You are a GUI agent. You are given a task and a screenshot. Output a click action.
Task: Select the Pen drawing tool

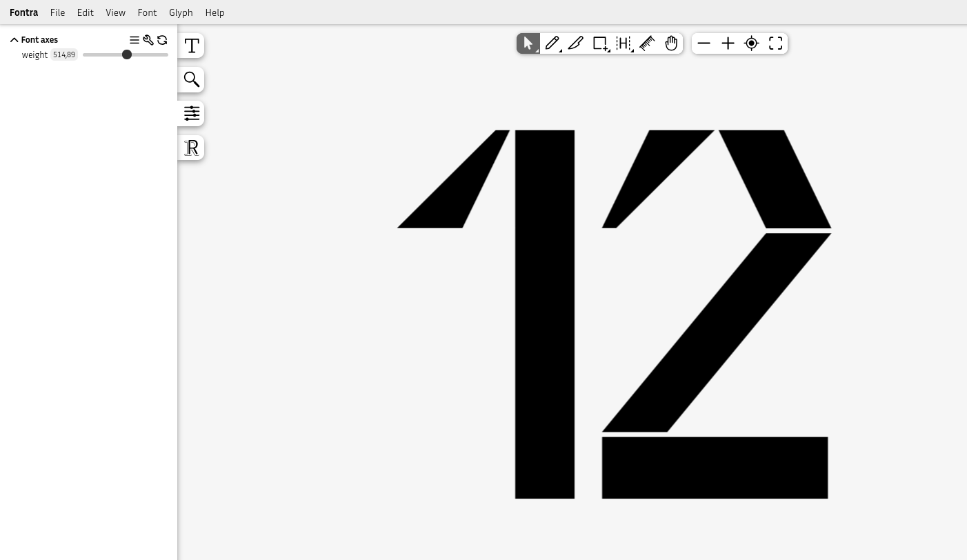(552, 43)
